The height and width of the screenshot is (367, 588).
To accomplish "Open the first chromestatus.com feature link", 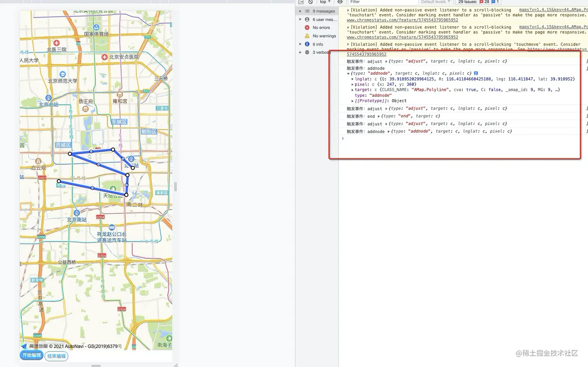I will pos(402,20).
